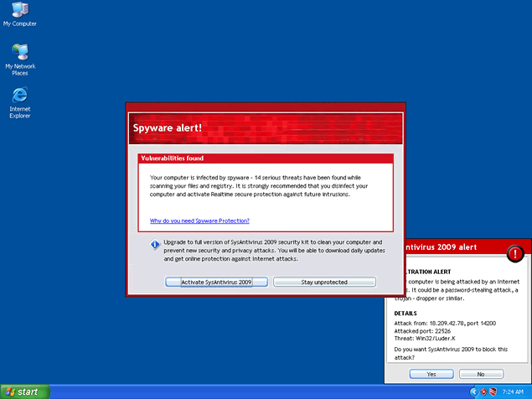Choose Stay unprotected button
The image size is (532, 399).
(323, 282)
